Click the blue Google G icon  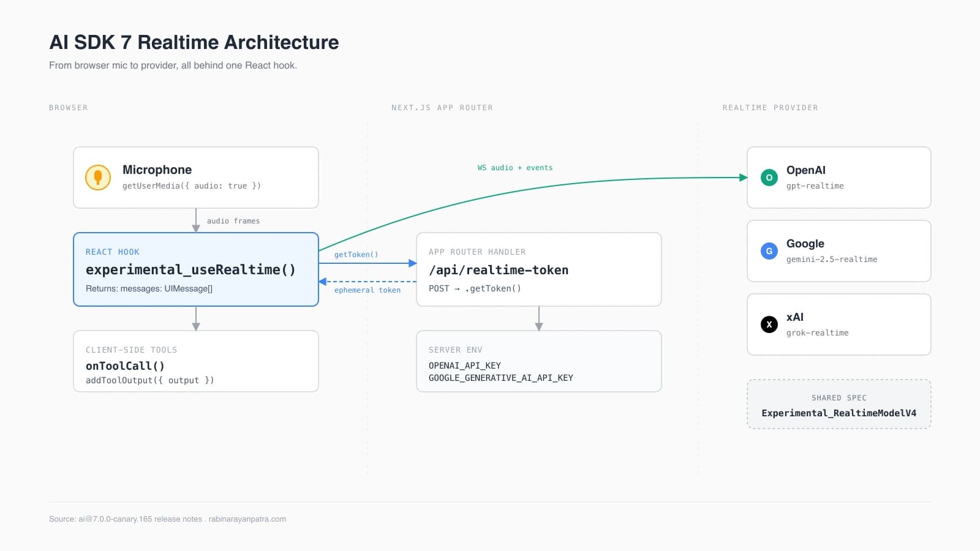click(769, 251)
